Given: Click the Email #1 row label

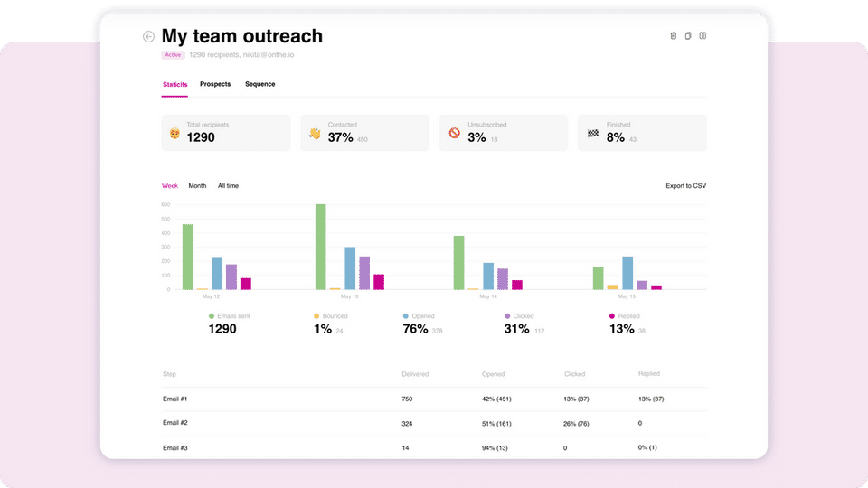Looking at the screenshot, I should point(175,399).
